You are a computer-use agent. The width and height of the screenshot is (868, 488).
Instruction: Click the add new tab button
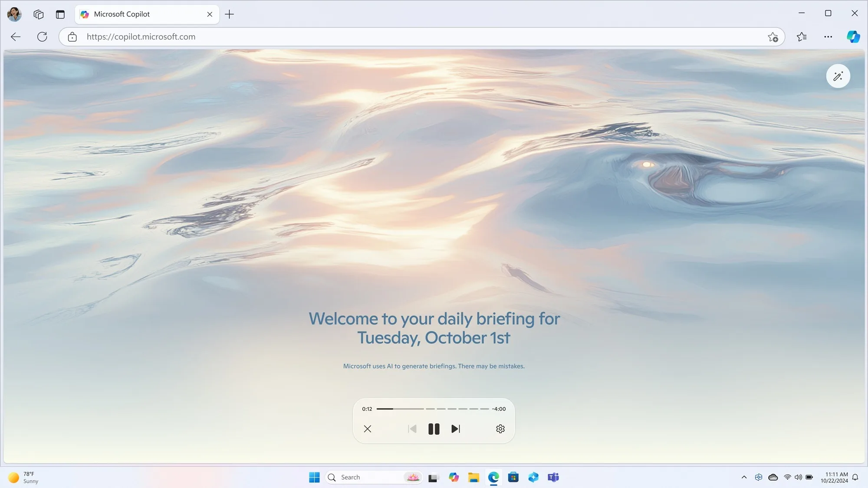click(x=230, y=13)
